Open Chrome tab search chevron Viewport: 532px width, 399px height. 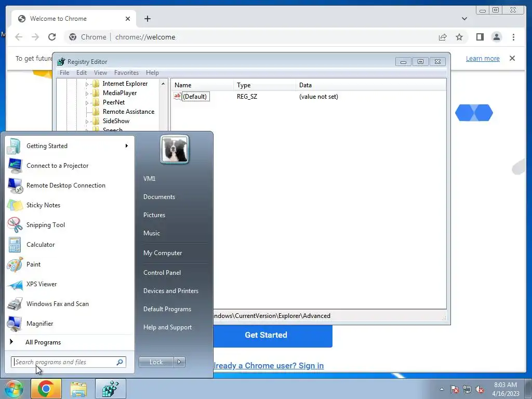(x=464, y=19)
